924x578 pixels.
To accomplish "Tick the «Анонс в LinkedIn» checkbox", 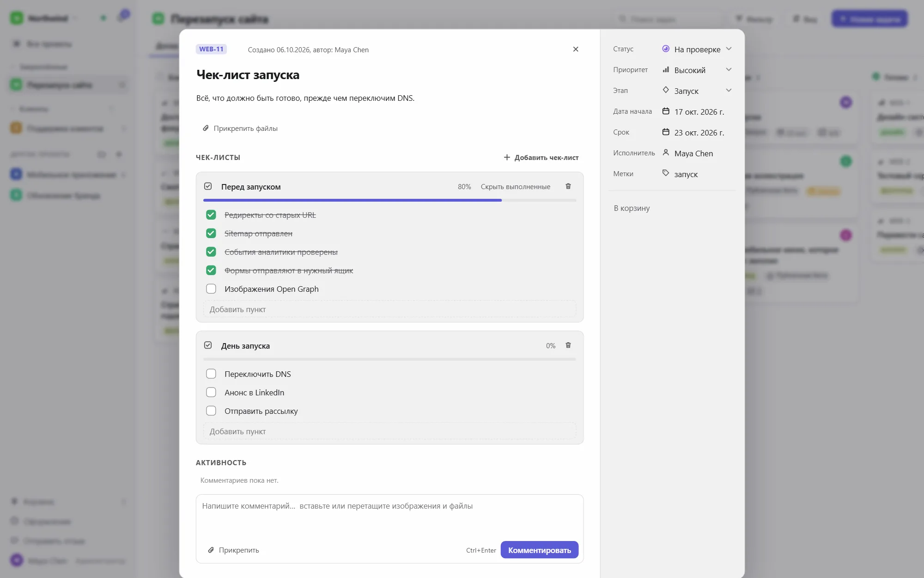I will (211, 393).
